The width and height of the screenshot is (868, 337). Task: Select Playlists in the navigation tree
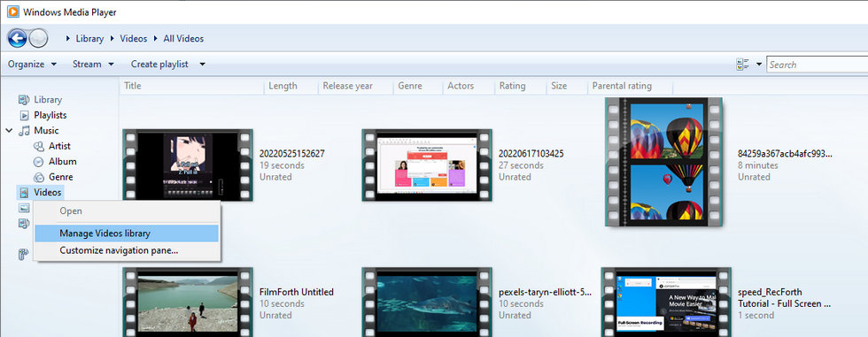point(50,115)
